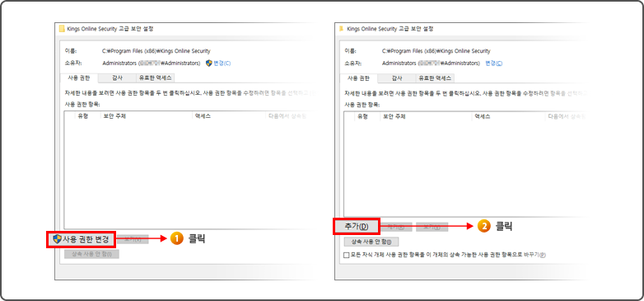
Task: Click 보안 주체 column header in right dialog
Action: (394, 116)
